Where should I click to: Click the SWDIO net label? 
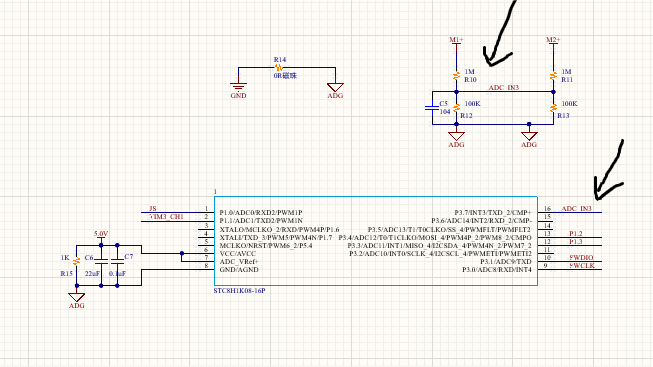click(x=581, y=257)
